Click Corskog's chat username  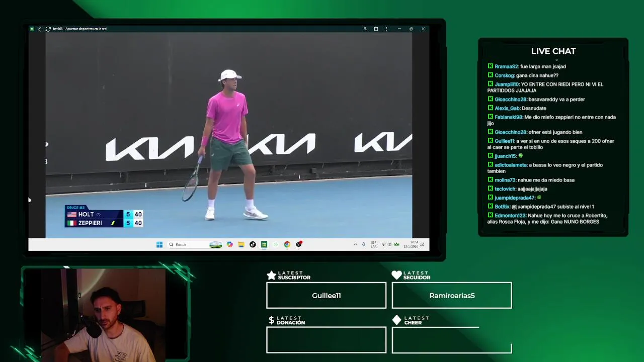click(x=505, y=75)
